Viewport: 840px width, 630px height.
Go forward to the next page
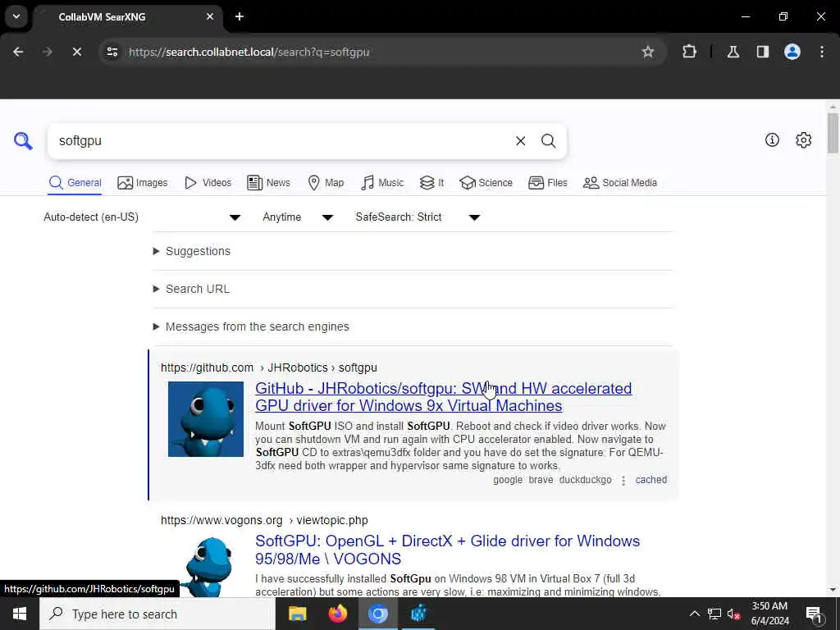[x=47, y=52]
